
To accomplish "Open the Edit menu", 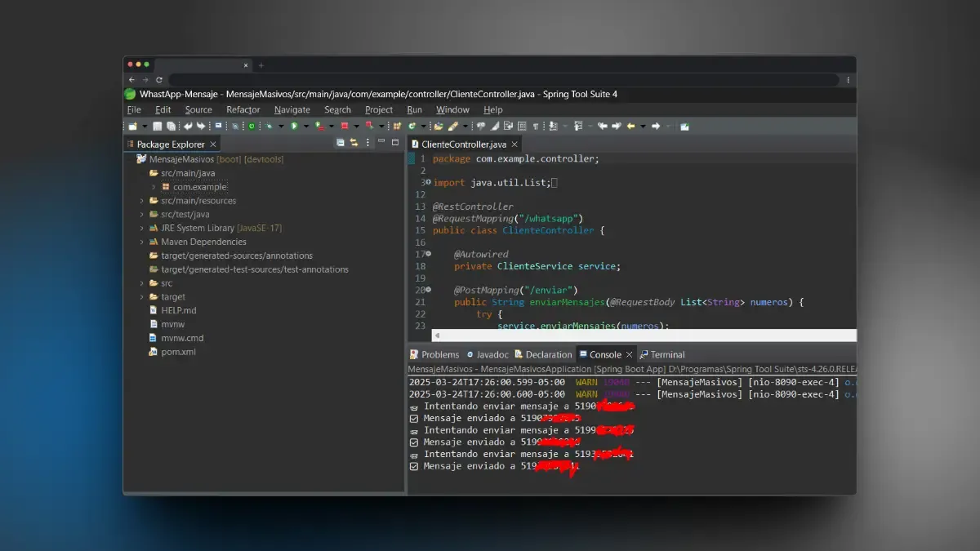I will pyautogui.click(x=163, y=109).
